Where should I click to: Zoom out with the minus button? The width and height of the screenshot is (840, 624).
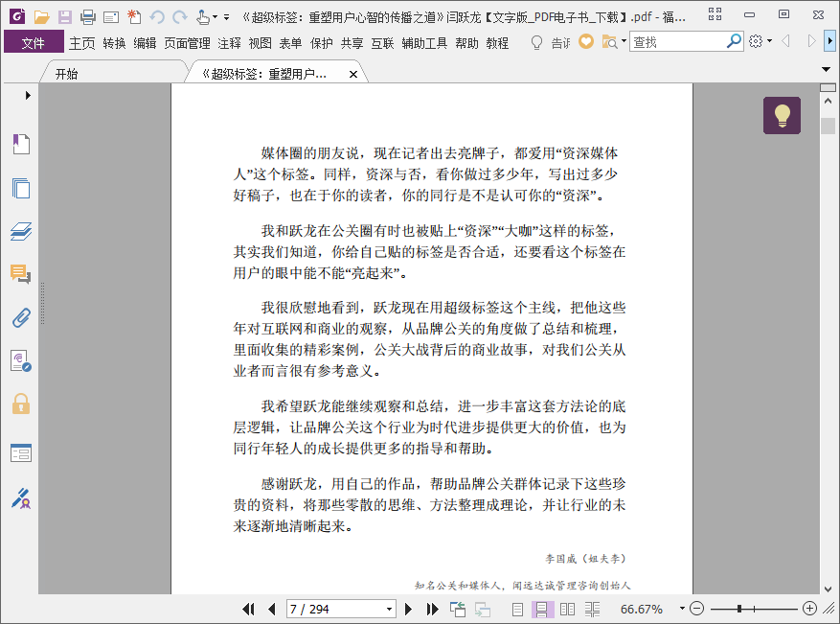click(x=696, y=609)
